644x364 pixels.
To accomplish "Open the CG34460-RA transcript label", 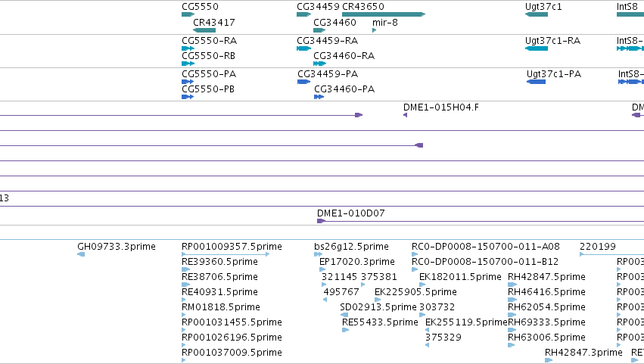I will pyautogui.click(x=344, y=56).
